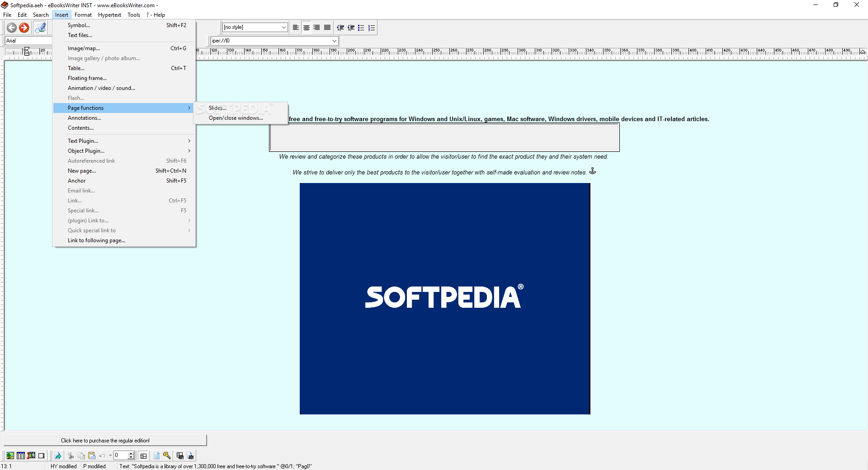868x470 pixels.
Task: Click the gray back arrow icon
Action: tap(12, 28)
